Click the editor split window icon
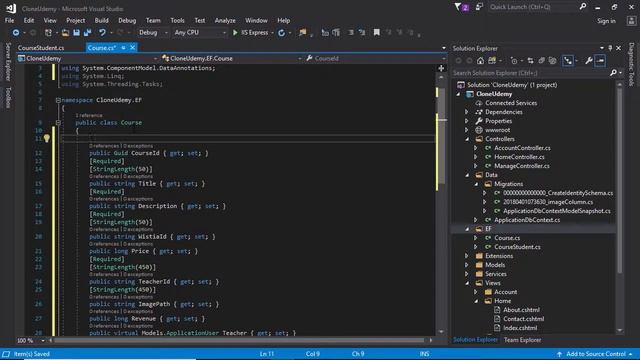 441,68
